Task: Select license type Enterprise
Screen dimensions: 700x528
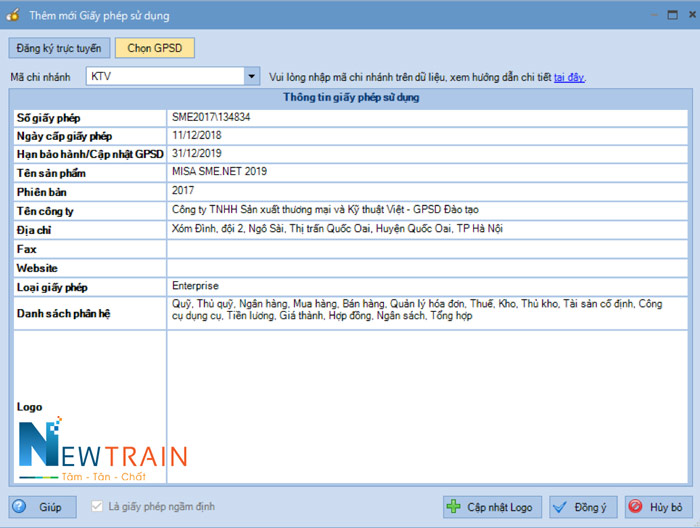Action: pyautogui.click(x=196, y=286)
